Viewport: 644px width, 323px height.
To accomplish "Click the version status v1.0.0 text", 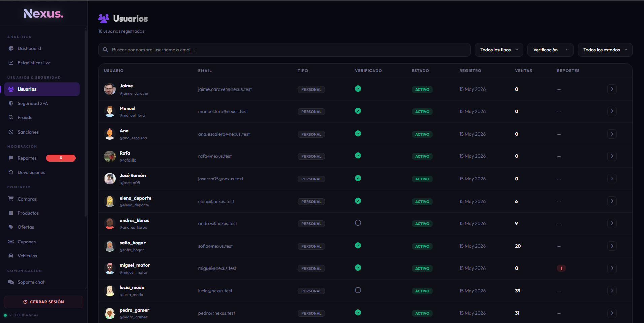I will point(24,315).
